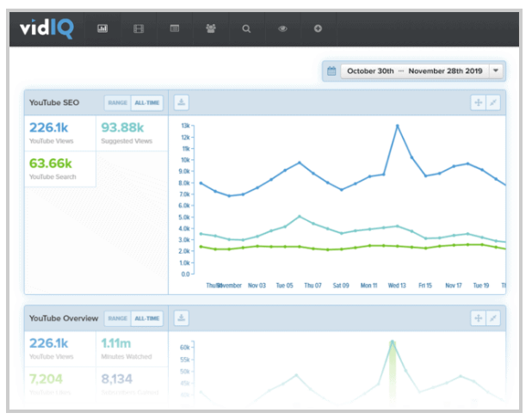This screenshot has width=532, height=419.
Task: Click the Sat 09 axis label
Action: [x=341, y=286]
